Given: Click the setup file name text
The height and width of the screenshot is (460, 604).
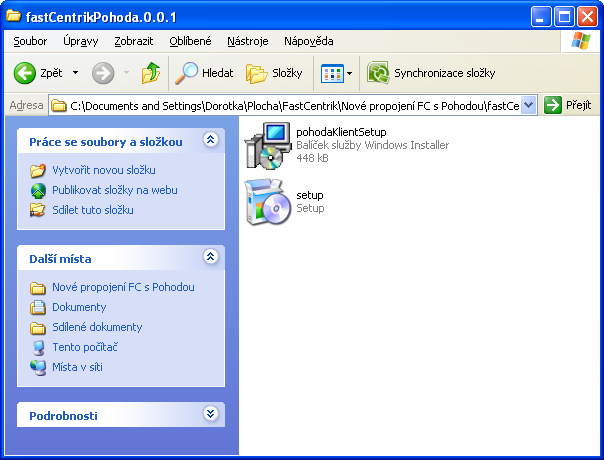Looking at the screenshot, I should click(310, 195).
